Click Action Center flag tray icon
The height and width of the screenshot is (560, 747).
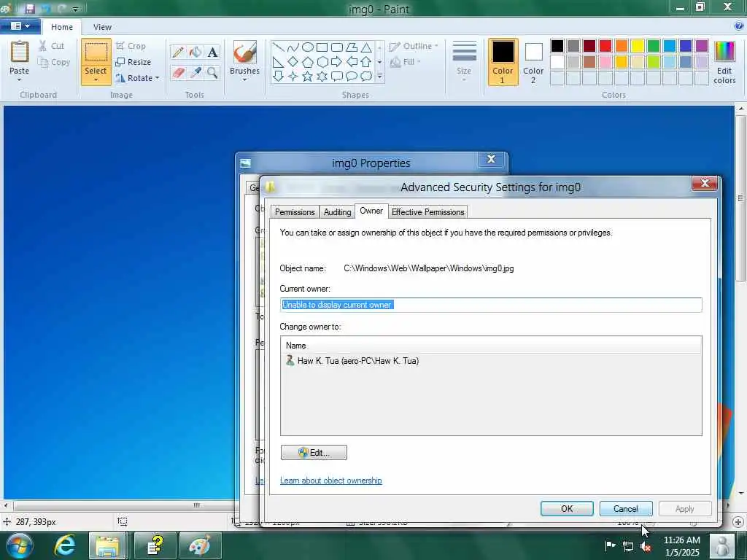coord(610,545)
